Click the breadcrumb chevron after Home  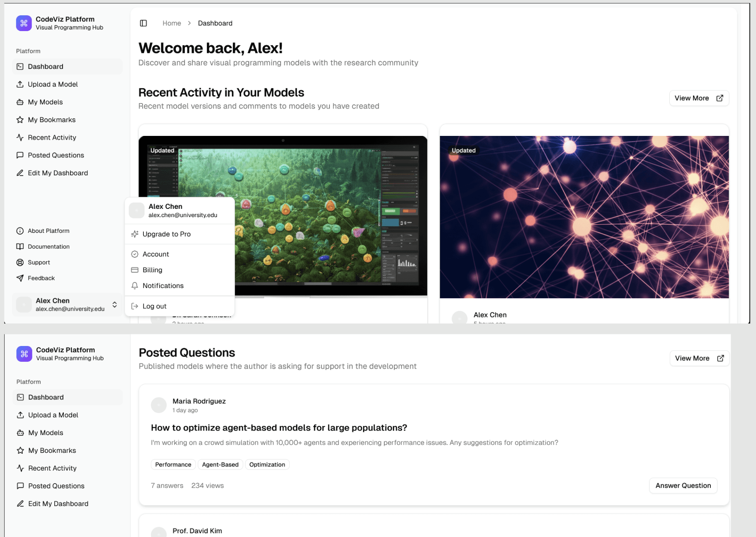tap(189, 23)
